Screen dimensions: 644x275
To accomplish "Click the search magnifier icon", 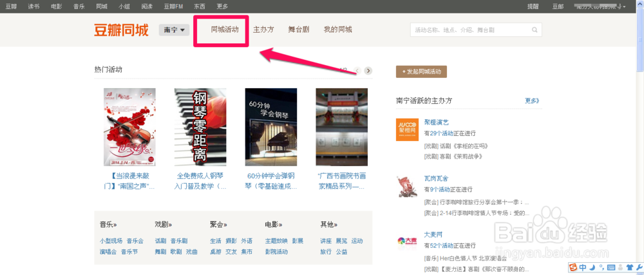I will (x=535, y=30).
